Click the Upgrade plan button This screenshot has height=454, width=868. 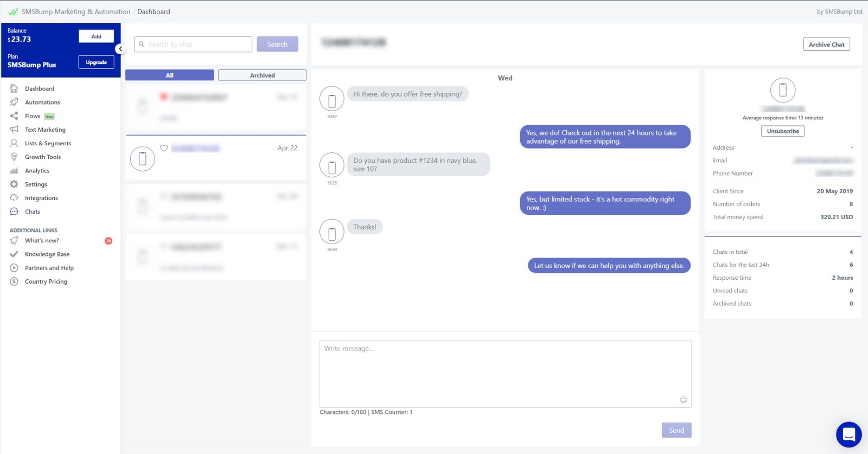[x=96, y=62]
